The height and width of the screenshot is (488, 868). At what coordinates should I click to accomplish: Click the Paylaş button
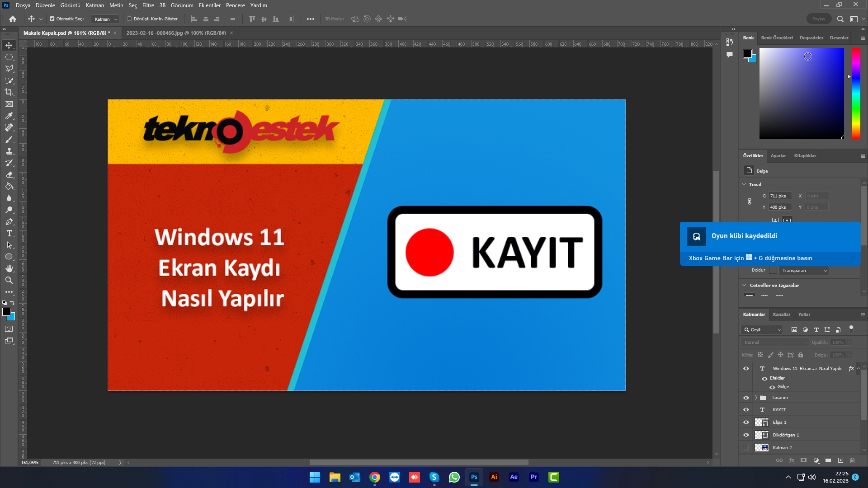(819, 19)
